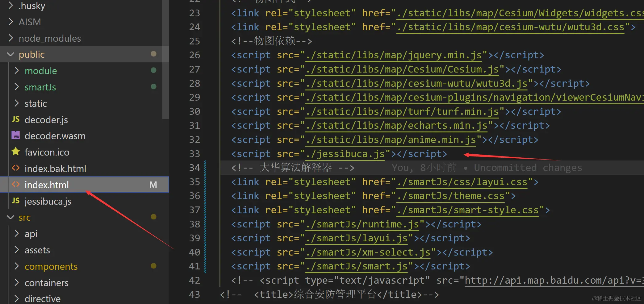Click the green status dot on module folder
This screenshot has height=304, width=644.
(x=153, y=70)
